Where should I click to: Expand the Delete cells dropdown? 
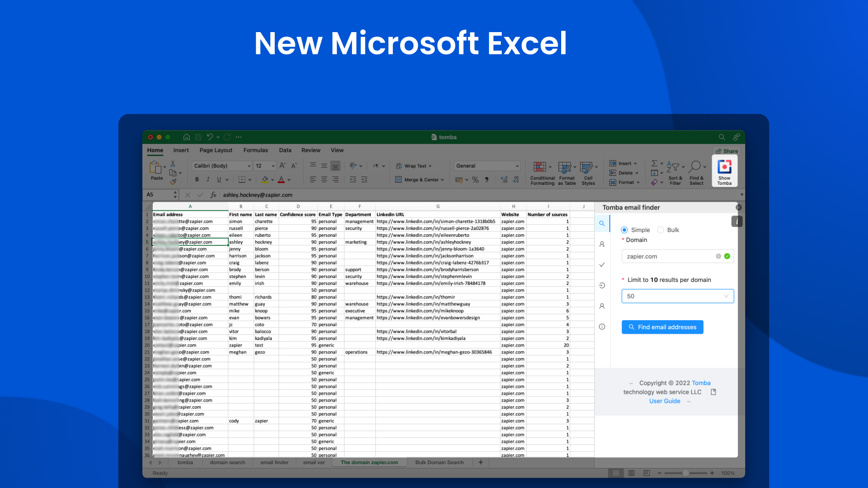(x=637, y=173)
